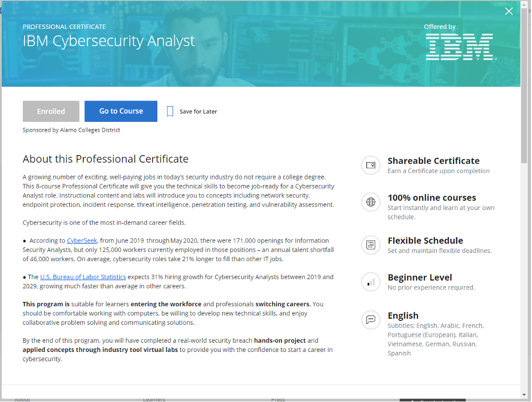Image resolution: width=532 pixels, height=402 pixels.
Task: Click the English language speech bubble icon
Action: (x=371, y=320)
